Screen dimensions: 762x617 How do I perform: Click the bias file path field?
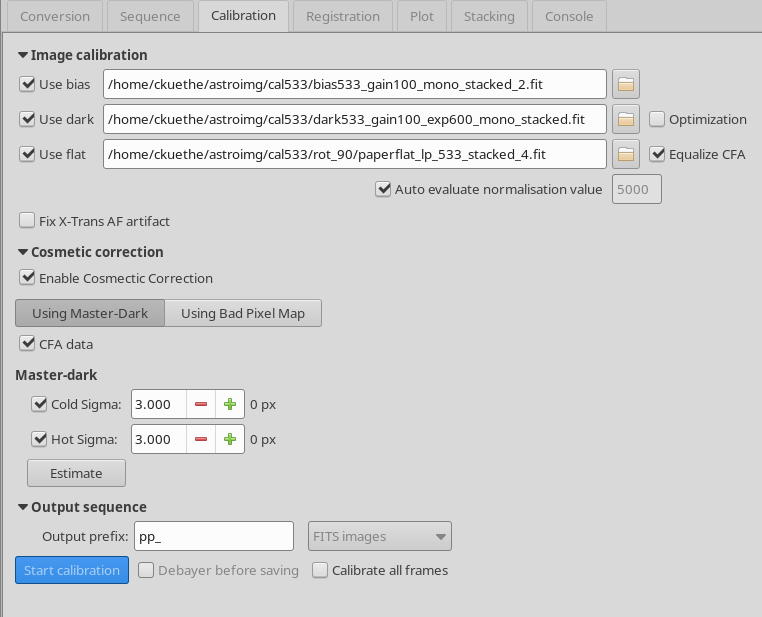pyautogui.click(x=355, y=84)
